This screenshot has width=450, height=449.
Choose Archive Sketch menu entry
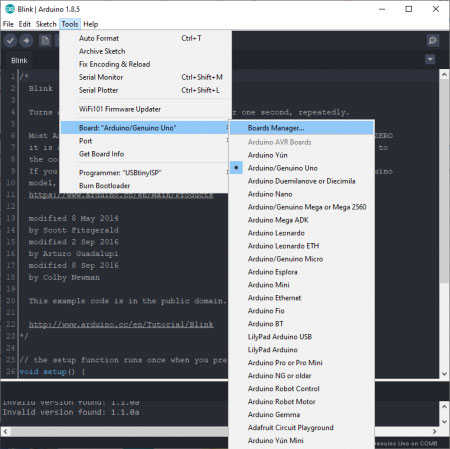(145, 51)
